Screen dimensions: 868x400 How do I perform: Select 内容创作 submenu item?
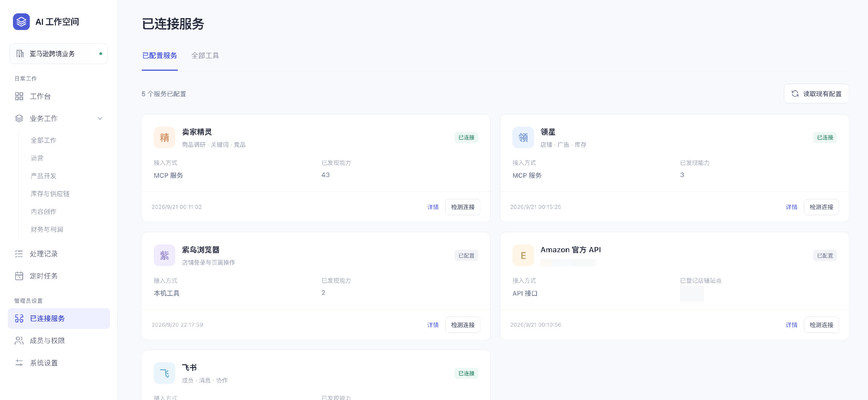click(x=44, y=211)
